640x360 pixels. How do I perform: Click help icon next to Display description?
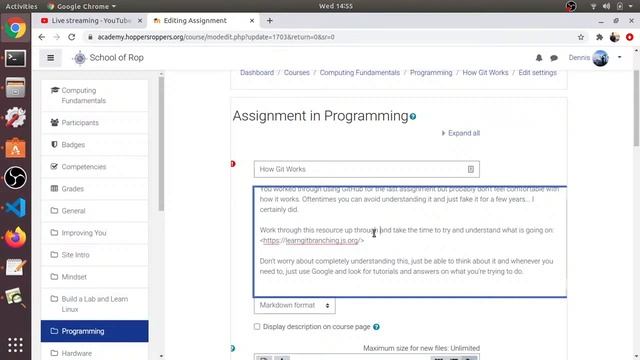pyautogui.click(x=376, y=327)
